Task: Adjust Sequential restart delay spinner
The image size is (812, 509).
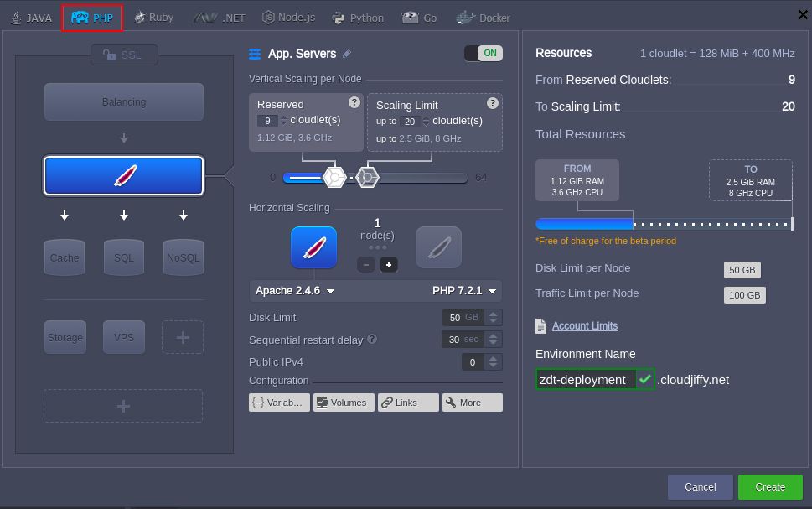Action: pos(493,340)
